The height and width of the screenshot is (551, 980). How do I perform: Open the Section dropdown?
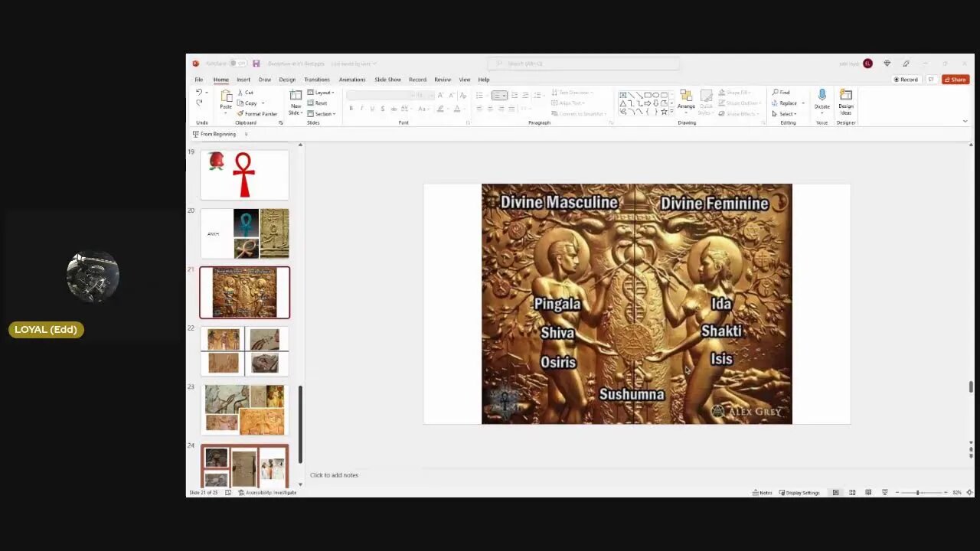pos(322,114)
